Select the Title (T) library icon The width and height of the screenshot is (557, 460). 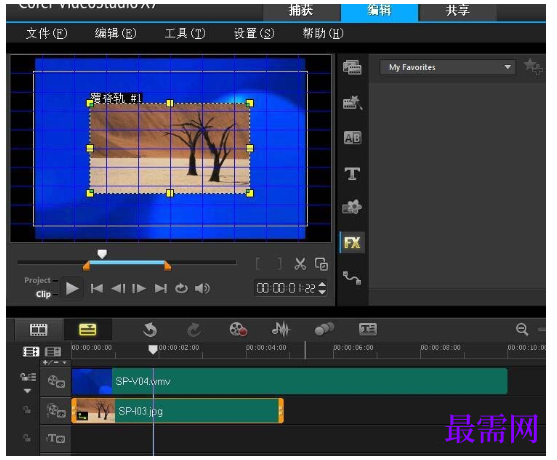pos(352,174)
